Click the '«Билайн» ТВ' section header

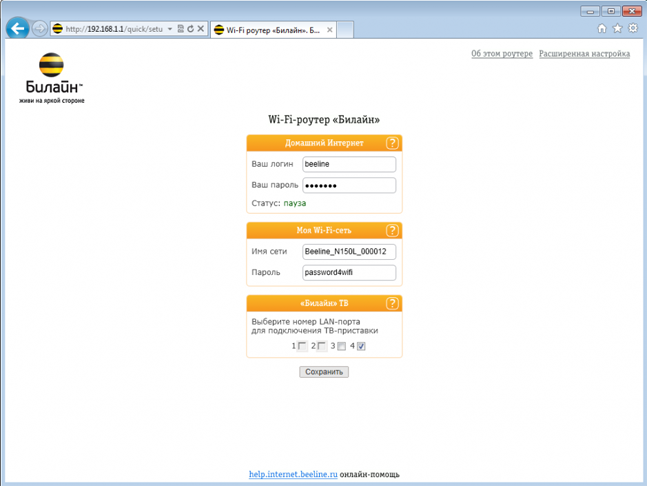tap(324, 303)
